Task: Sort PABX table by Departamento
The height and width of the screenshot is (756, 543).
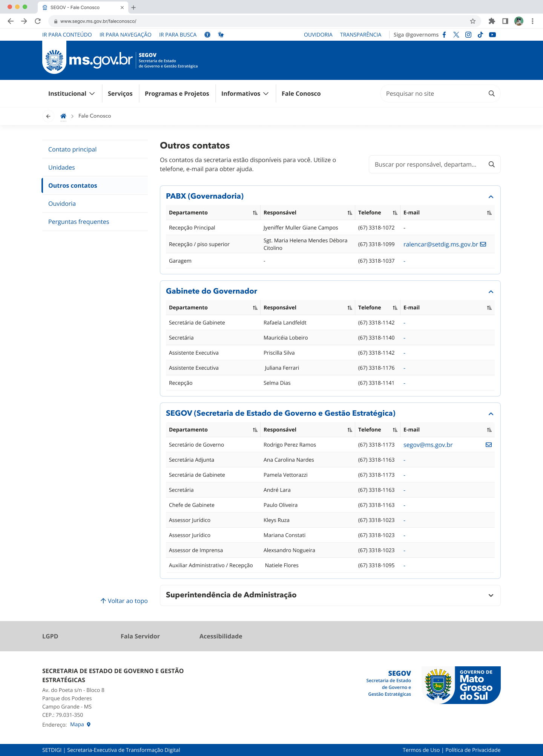Action: pos(255,213)
